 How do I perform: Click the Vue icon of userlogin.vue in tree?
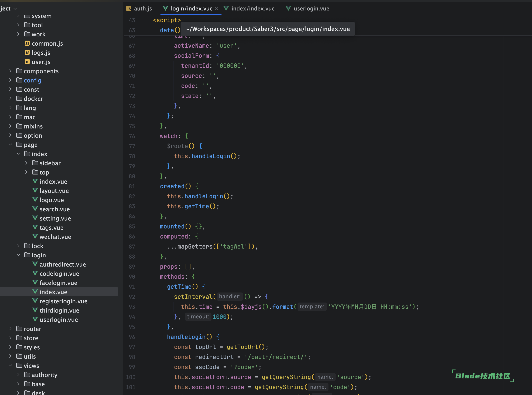pyautogui.click(x=35, y=319)
